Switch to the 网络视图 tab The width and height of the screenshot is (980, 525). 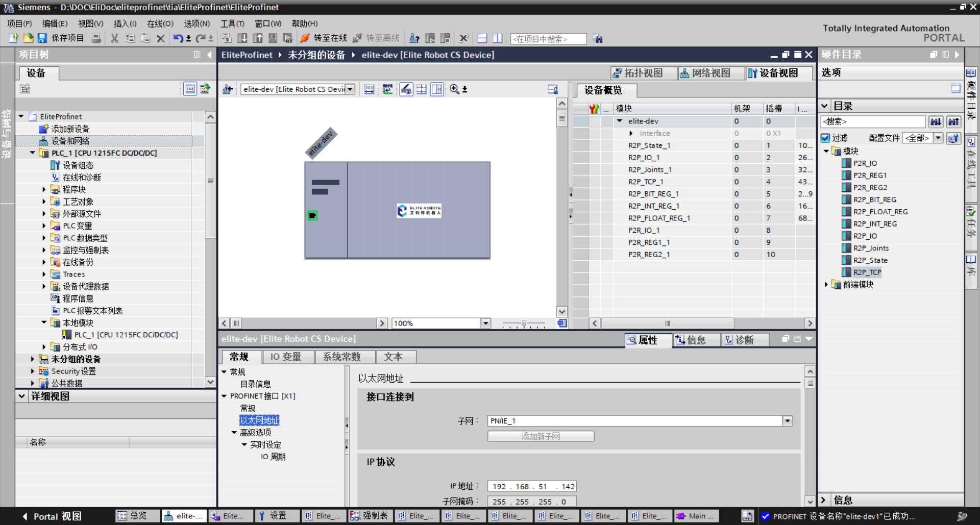pyautogui.click(x=705, y=73)
